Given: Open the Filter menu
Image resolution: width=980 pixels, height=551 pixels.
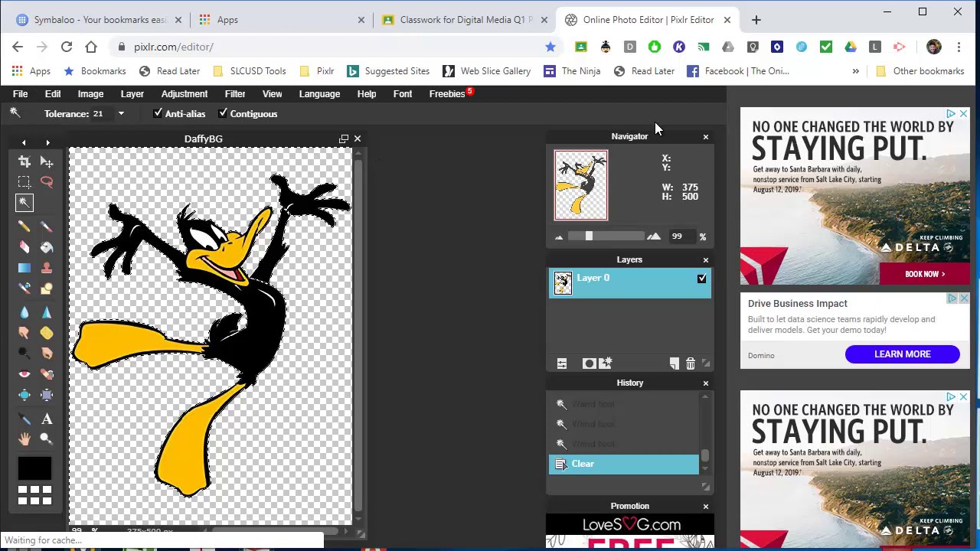Looking at the screenshot, I should 235,93.
